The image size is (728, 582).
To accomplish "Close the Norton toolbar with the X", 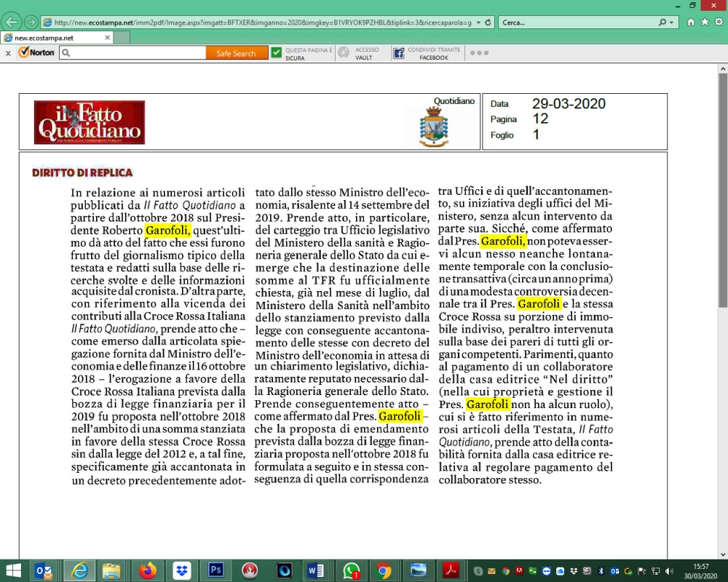I will [x=8, y=53].
